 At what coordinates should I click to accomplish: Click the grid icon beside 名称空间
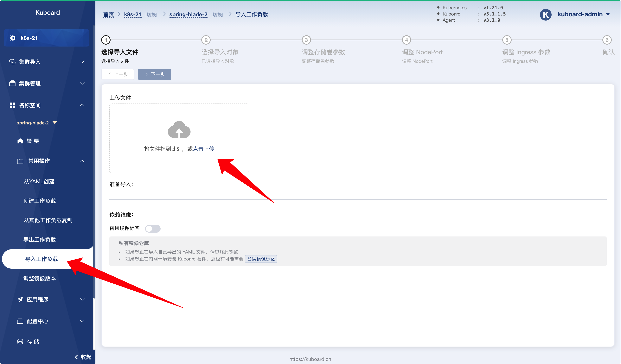(x=12, y=105)
